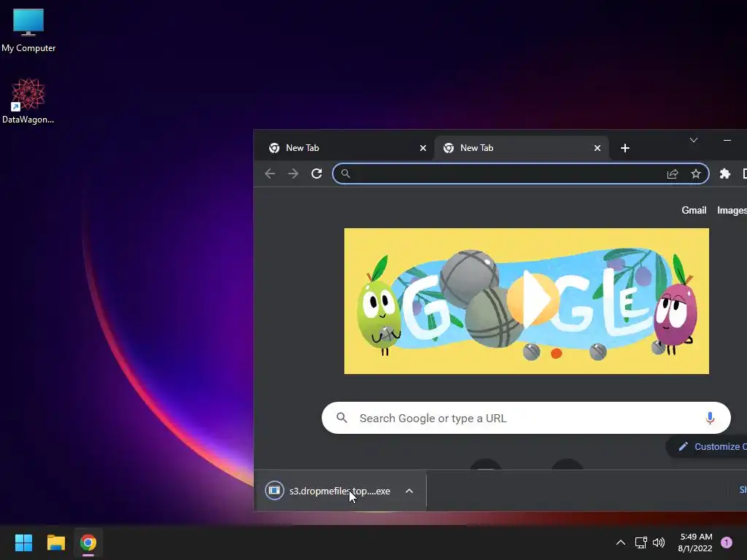Open the DataWagon desktop shortcut
The image size is (747, 560).
(x=28, y=101)
